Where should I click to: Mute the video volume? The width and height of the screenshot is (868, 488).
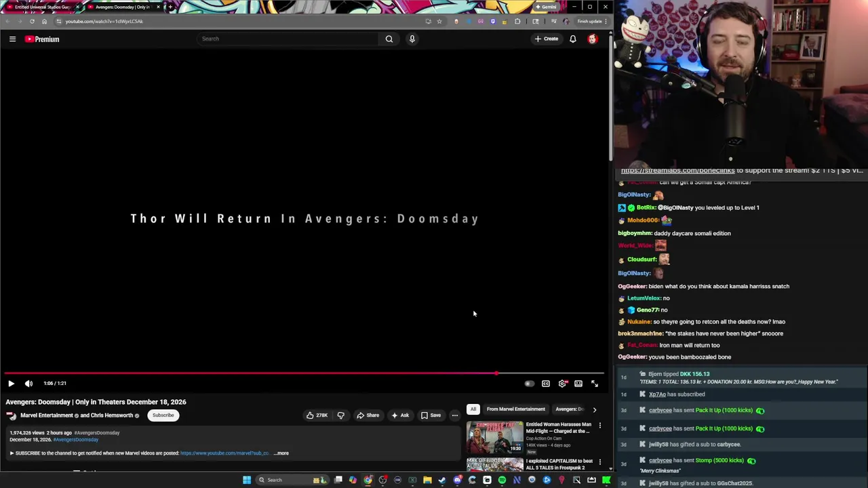pyautogui.click(x=28, y=384)
